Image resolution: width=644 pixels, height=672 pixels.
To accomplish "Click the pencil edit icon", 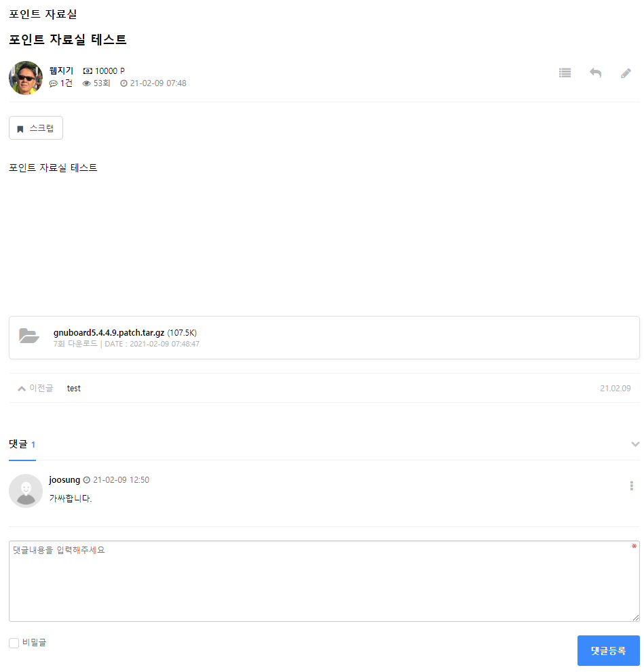I will point(626,73).
